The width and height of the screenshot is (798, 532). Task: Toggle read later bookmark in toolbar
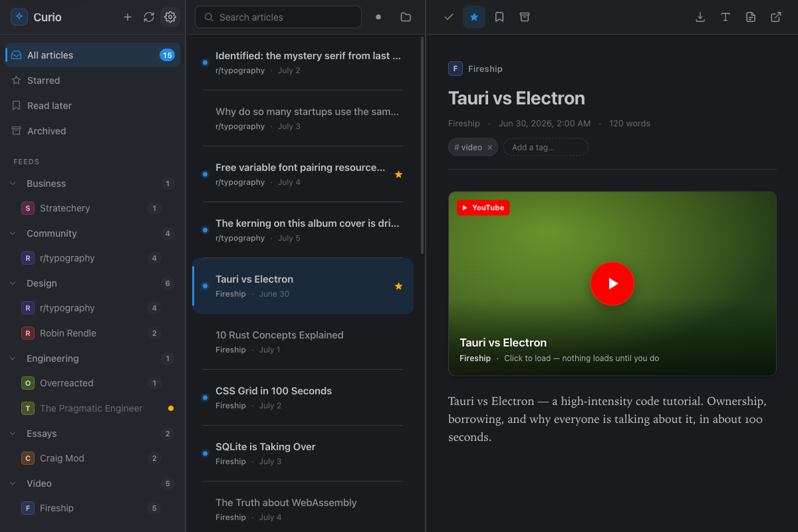(x=499, y=17)
